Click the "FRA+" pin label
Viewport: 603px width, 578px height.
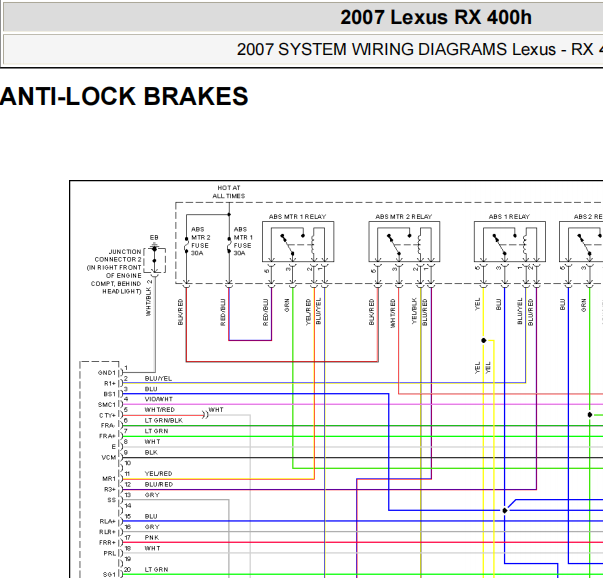107,436
